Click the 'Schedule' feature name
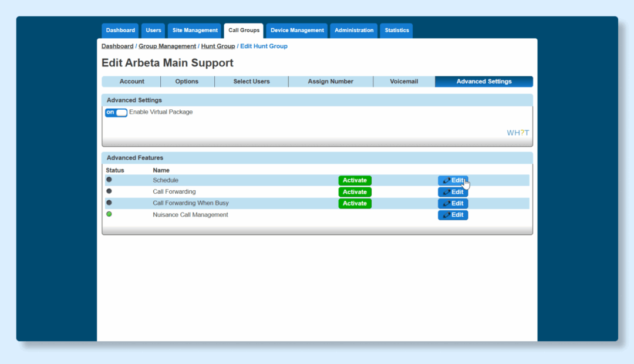 166,180
